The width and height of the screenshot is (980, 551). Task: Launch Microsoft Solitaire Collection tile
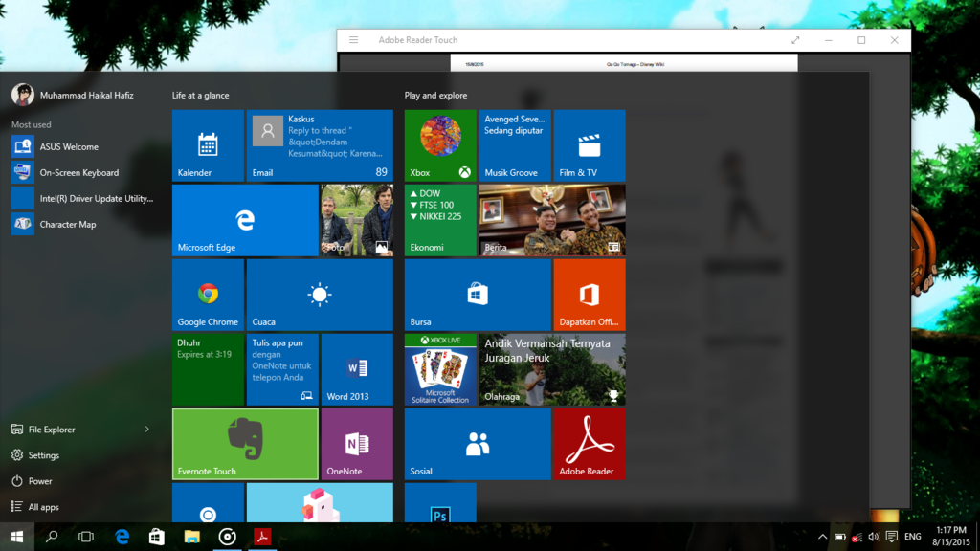[440, 369]
